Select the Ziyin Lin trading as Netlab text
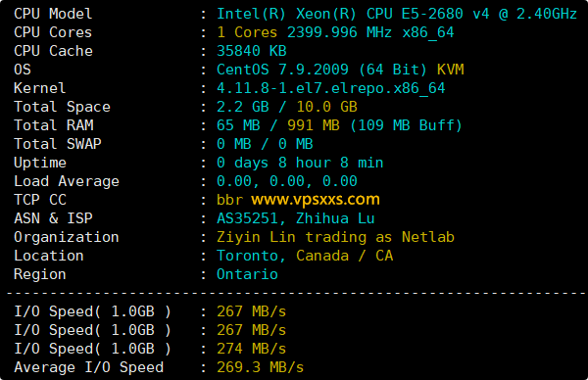The width and height of the screenshot is (588, 380). [x=335, y=237]
